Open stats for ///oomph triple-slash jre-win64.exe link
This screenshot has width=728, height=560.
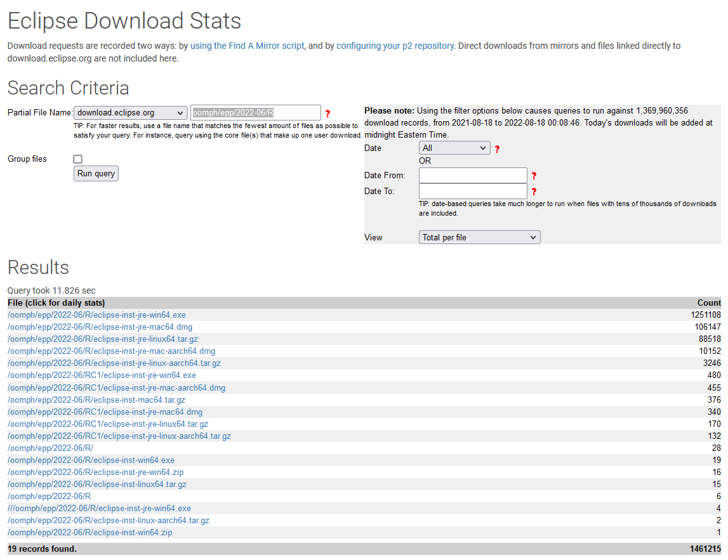coord(100,509)
